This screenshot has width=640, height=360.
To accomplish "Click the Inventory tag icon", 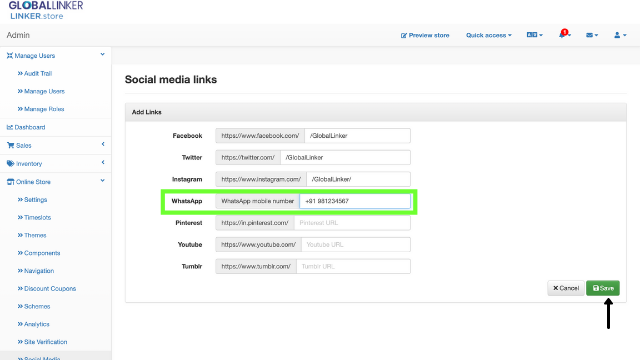I will 11,164.
